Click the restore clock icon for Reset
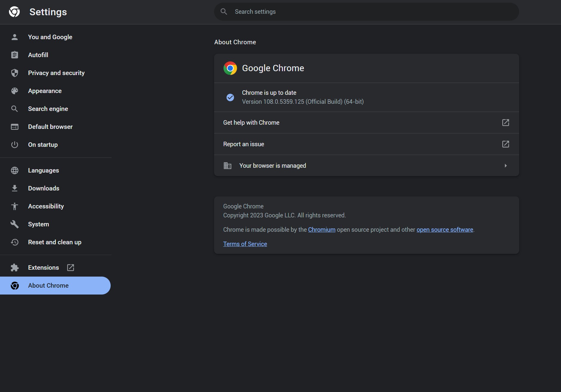 coord(14,242)
